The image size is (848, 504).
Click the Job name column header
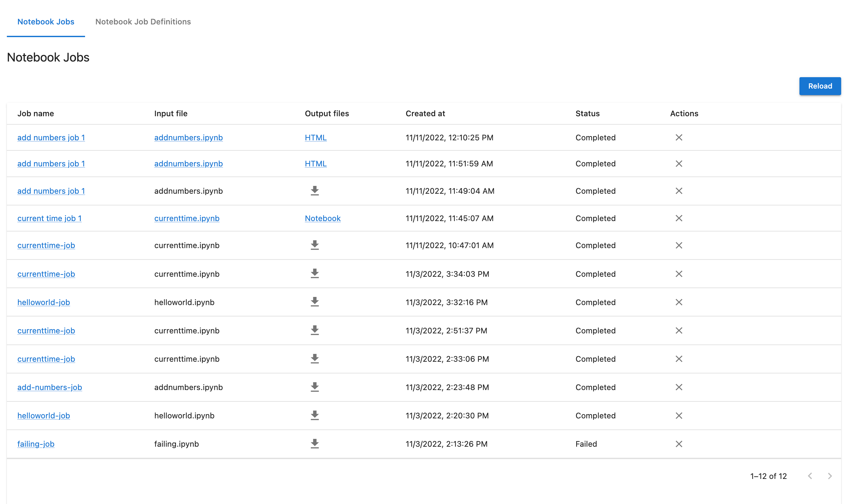tap(36, 113)
